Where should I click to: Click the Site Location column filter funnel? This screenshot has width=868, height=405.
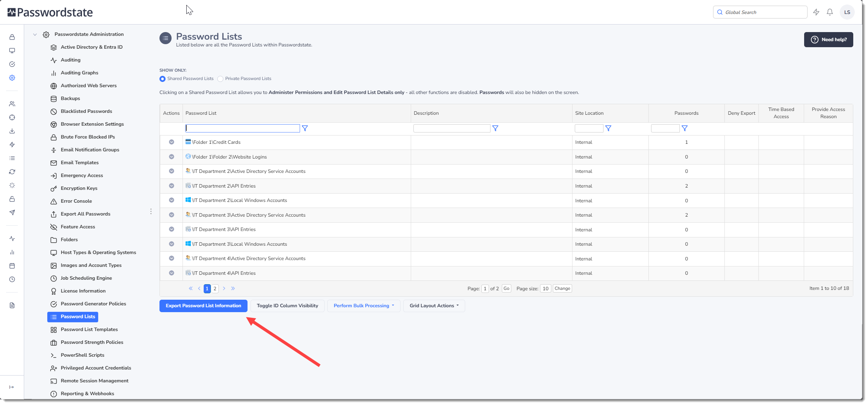pos(608,128)
